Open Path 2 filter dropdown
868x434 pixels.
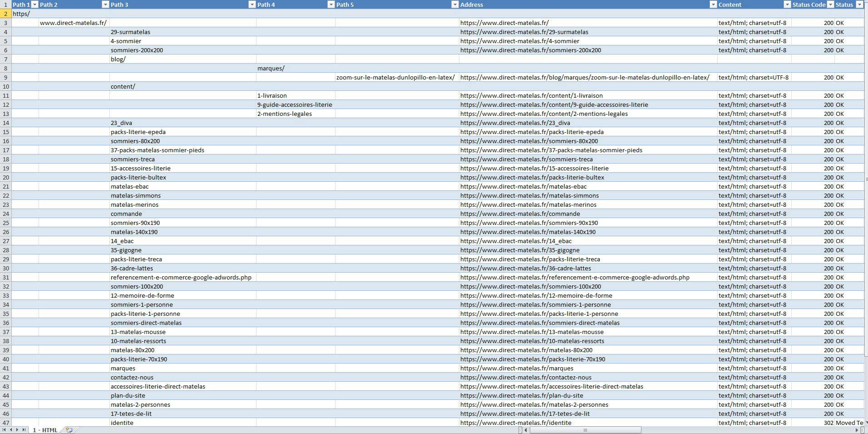pyautogui.click(x=105, y=5)
